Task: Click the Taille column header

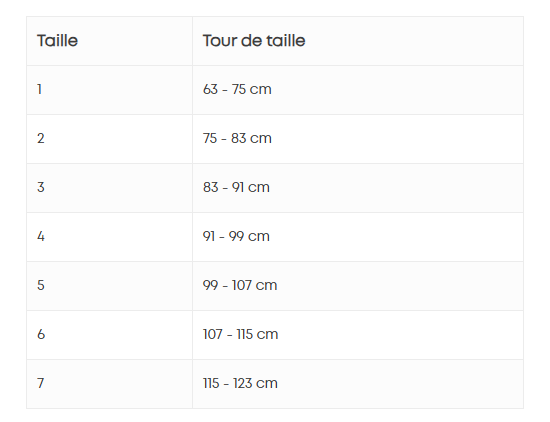Action: pyautogui.click(x=57, y=41)
